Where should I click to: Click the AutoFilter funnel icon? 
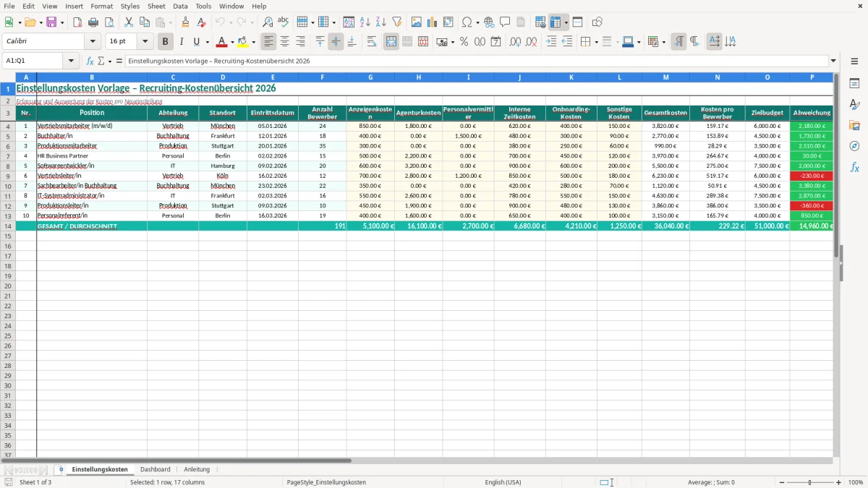tap(397, 22)
